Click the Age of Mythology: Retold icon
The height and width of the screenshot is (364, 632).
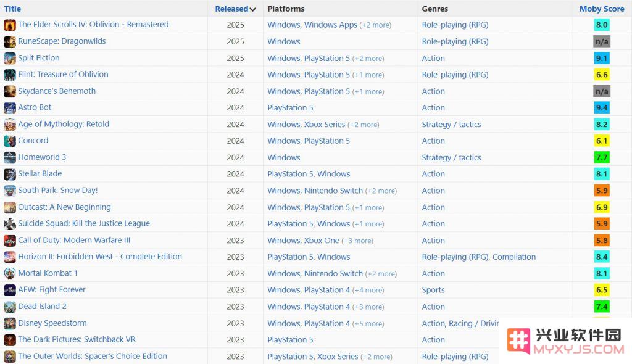(10, 124)
